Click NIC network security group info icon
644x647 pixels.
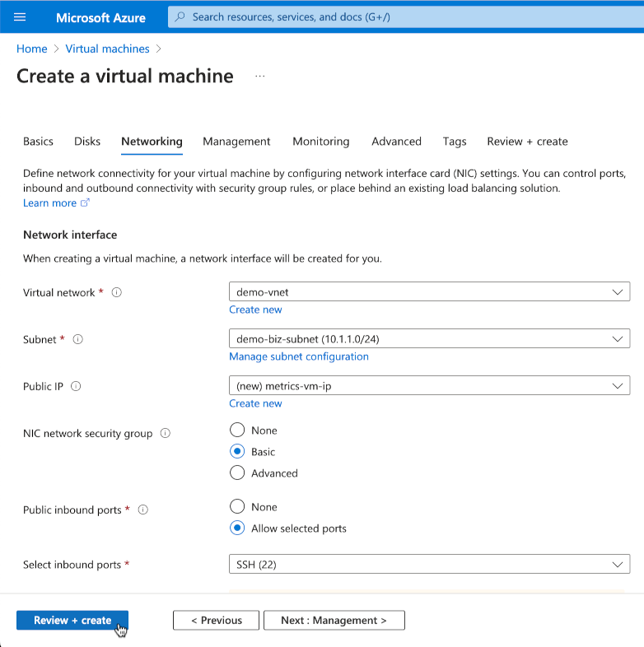[166, 433]
